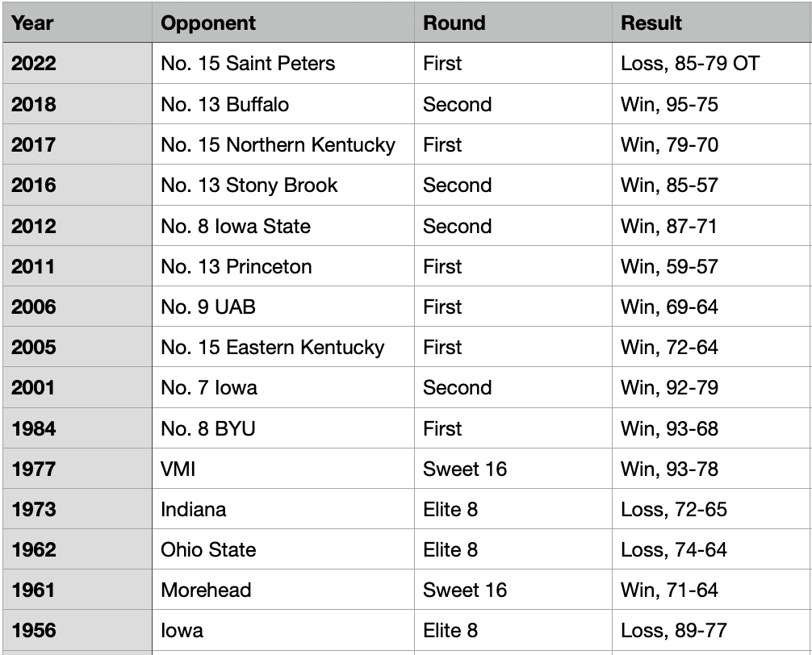812x655 pixels.
Task: Click the 2005 year cell
Action: point(77,347)
